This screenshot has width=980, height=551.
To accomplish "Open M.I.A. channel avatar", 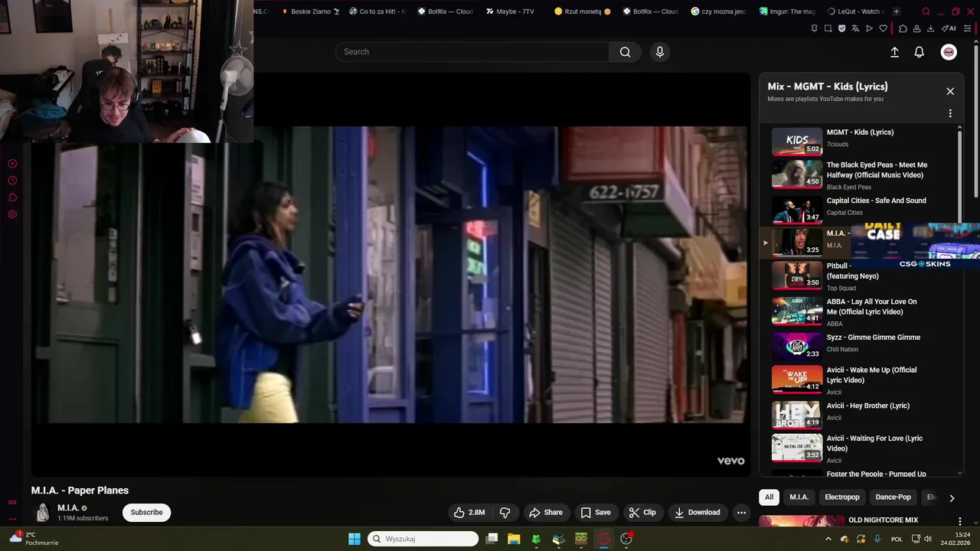I will tap(43, 513).
